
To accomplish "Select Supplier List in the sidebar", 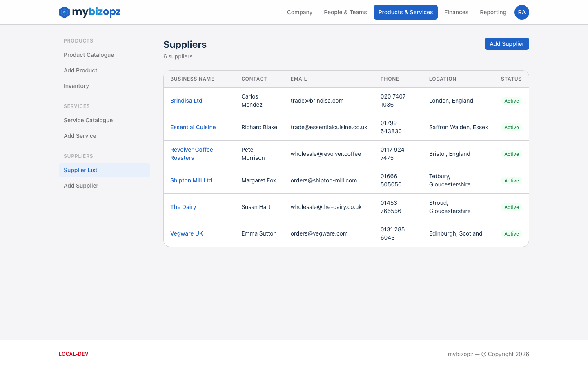I will coord(80,170).
